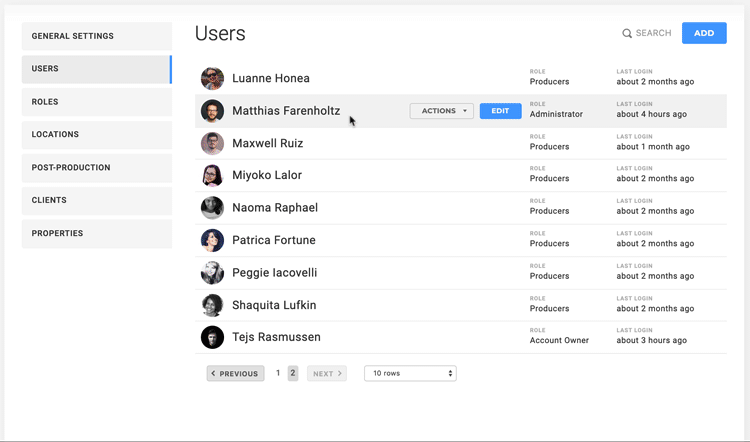
Task: Go to the Previous page
Action: (236, 373)
